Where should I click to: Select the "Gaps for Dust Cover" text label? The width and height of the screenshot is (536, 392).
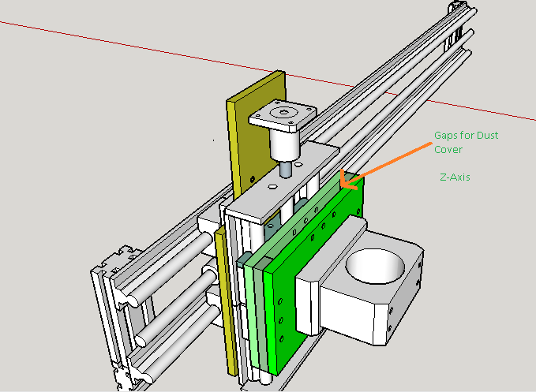coord(466,142)
